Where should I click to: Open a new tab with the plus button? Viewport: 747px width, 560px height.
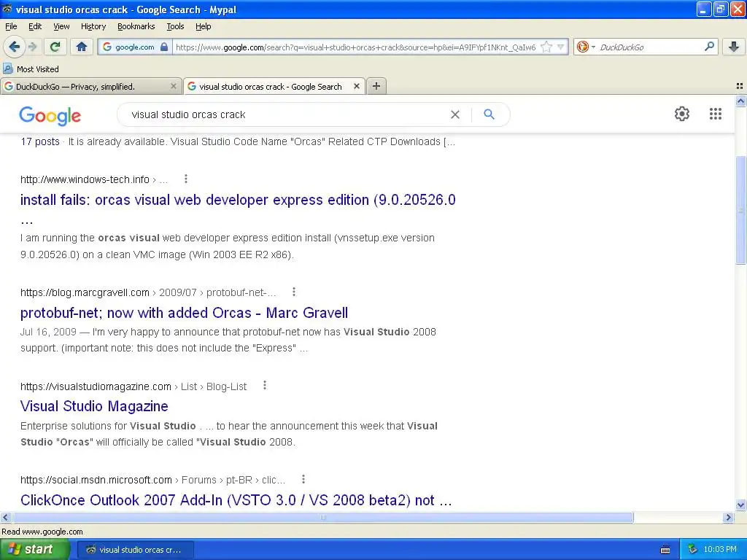[376, 86]
